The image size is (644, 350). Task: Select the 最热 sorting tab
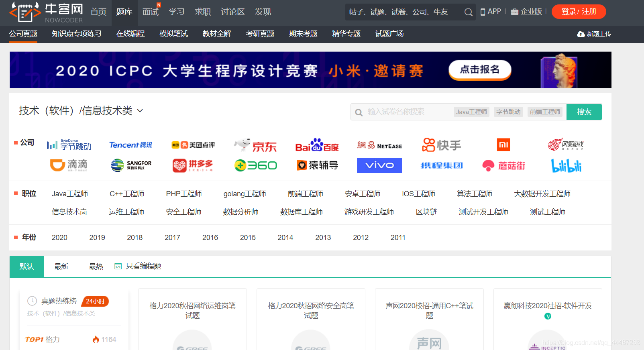click(x=96, y=267)
